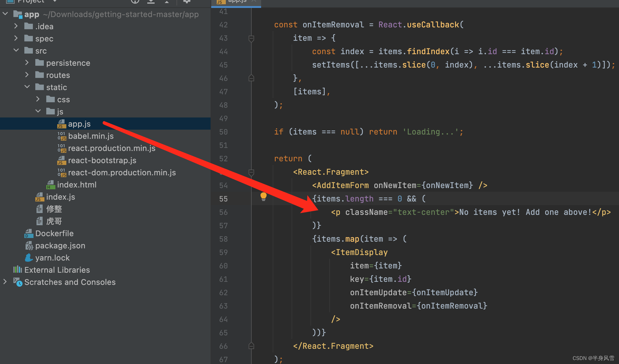The image size is (619, 364).
Task: Select the routes folder label
Action: pos(58,75)
